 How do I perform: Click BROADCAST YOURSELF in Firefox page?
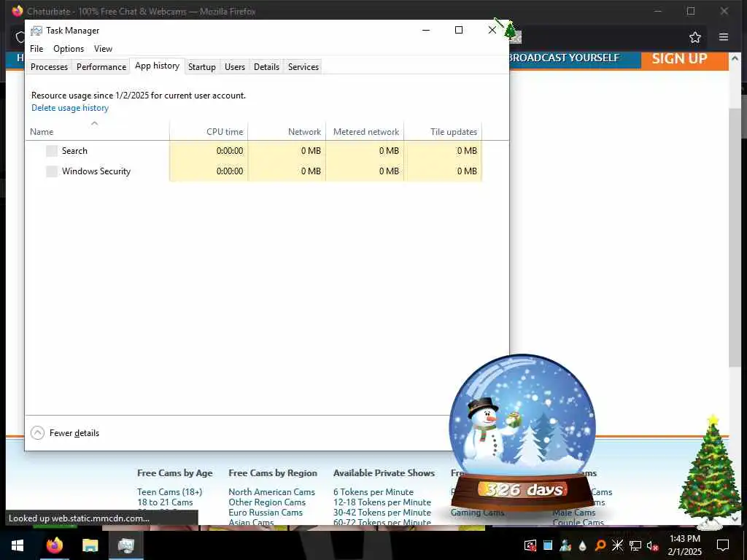[x=564, y=58]
